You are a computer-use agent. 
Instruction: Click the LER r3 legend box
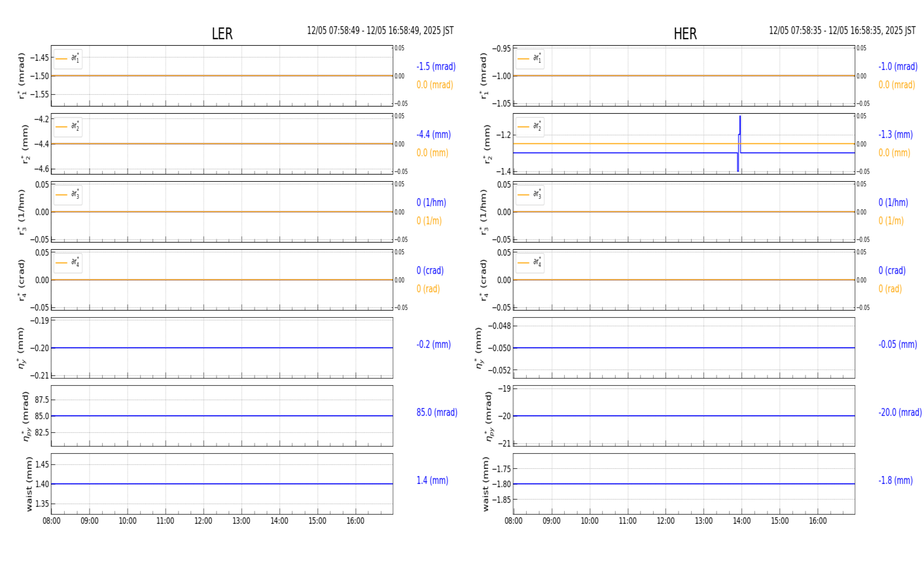coord(68,195)
